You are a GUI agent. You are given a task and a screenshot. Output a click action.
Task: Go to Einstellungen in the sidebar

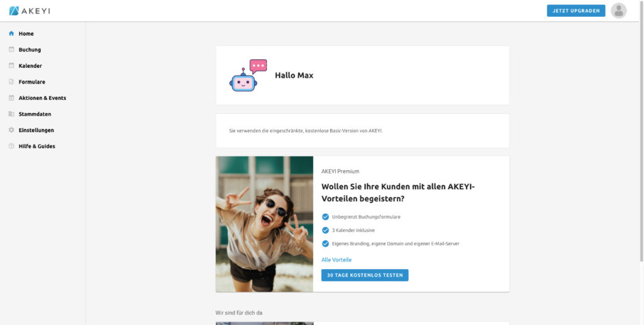pyautogui.click(x=36, y=130)
